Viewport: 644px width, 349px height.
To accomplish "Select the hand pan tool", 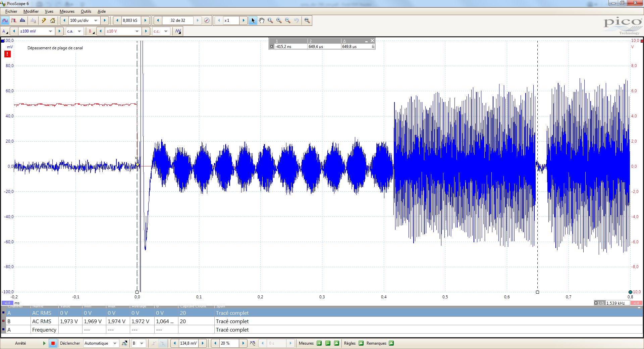I will click(x=262, y=20).
